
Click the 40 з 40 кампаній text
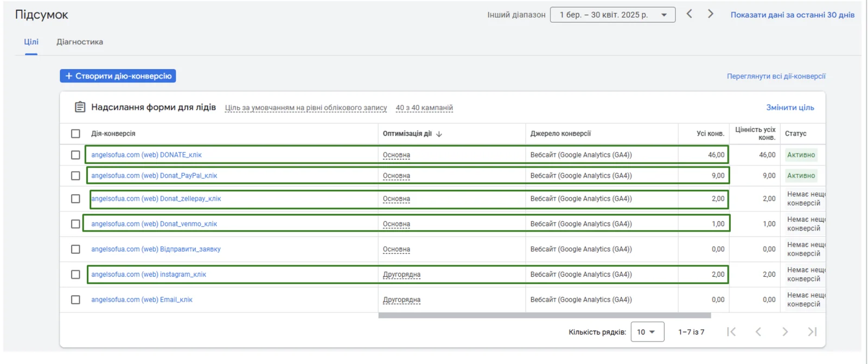[x=424, y=107]
